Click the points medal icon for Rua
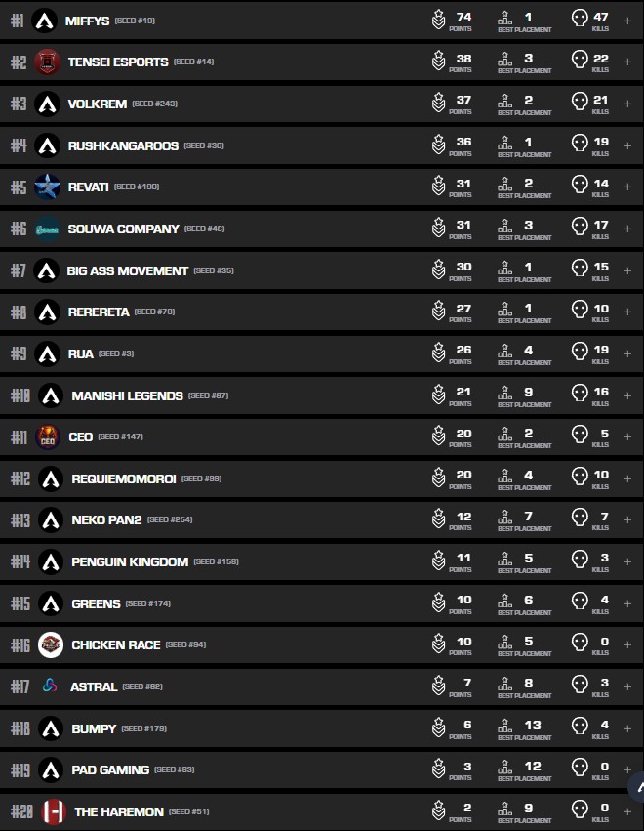The height and width of the screenshot is (831, 644). coord(439,353)
